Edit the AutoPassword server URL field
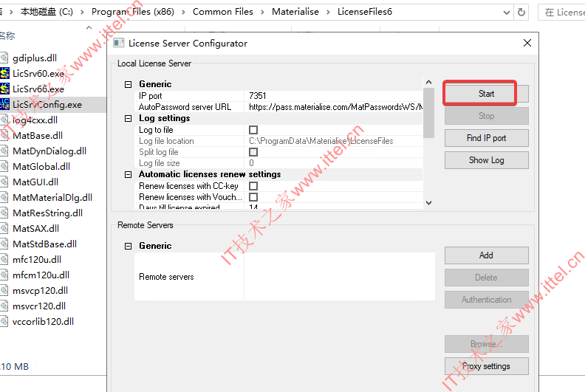 [x=333, y=107]
